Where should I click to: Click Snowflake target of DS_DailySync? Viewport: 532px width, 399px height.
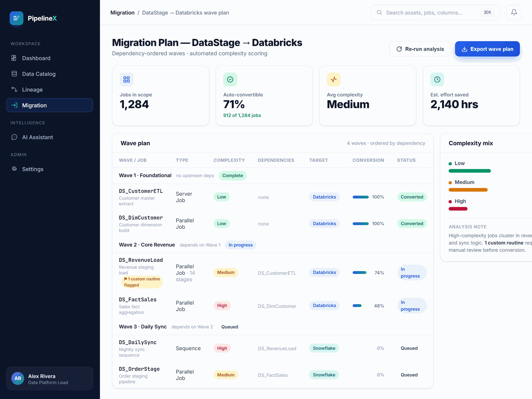click(324, 348)
